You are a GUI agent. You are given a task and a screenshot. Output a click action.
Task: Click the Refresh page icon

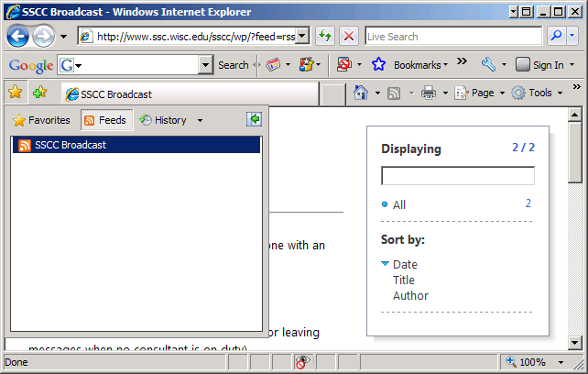tap(325, 37)
